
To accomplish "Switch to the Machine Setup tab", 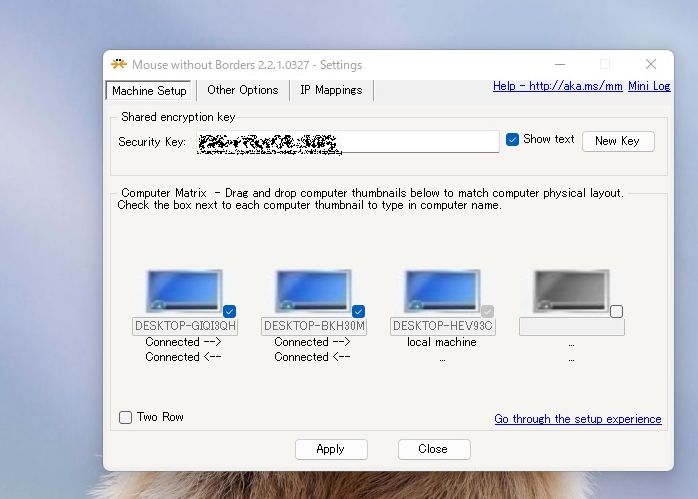I will click(x=149, y=90).
